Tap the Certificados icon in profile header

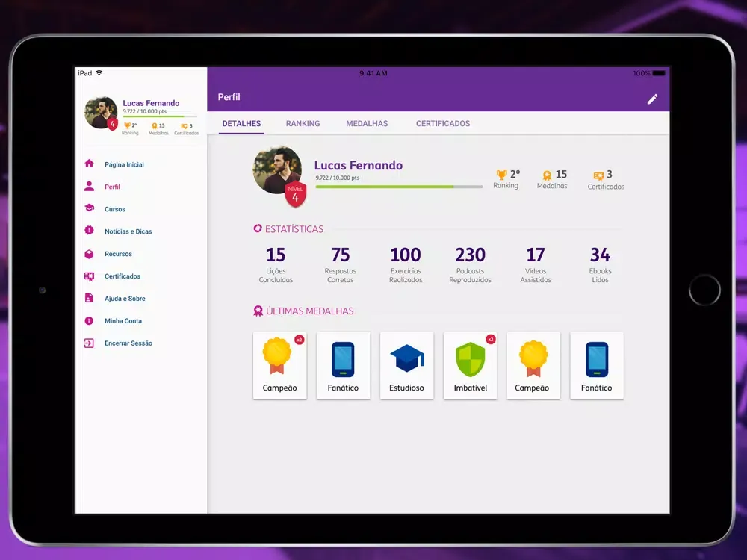598,175
